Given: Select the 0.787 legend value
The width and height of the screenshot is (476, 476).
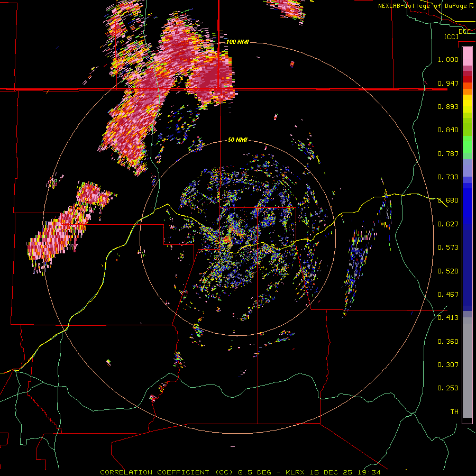Looking at the screenshot, I should [448, 153].
